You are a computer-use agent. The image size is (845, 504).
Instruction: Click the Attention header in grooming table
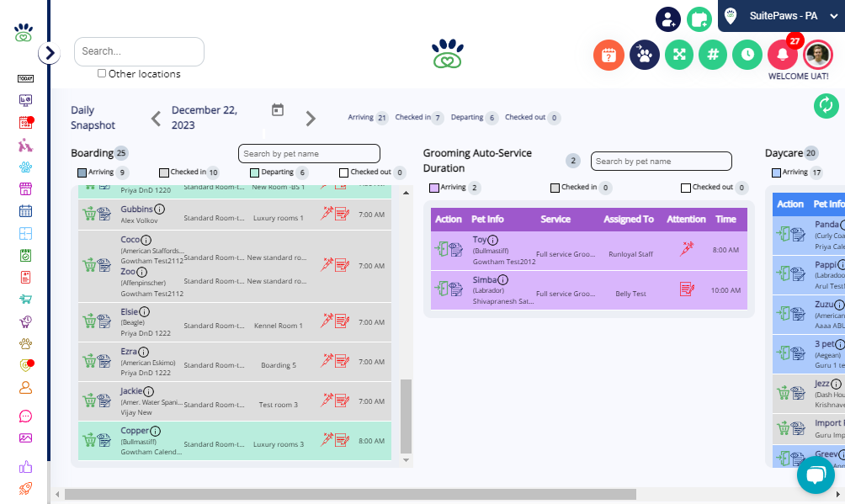(686, 220)
